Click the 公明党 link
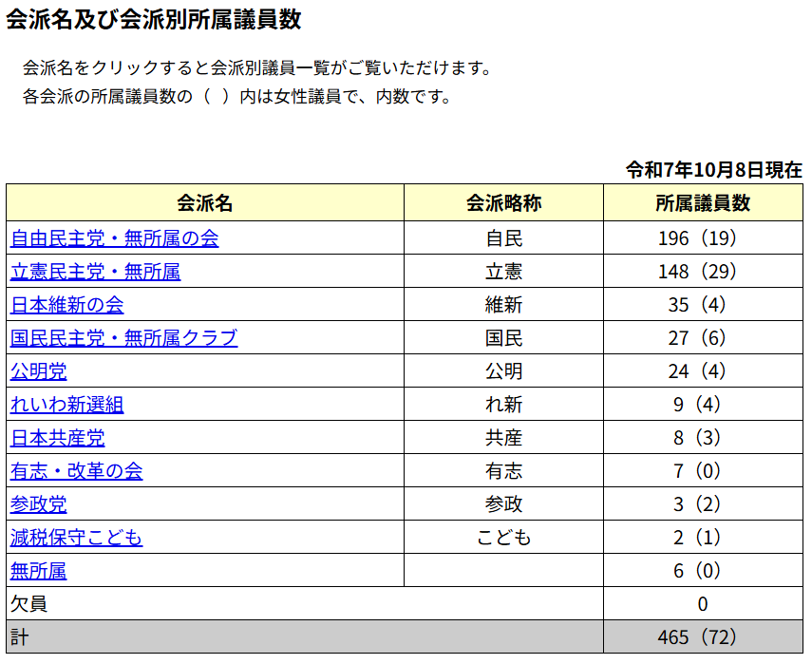812x664 pixels. (38, 371)
